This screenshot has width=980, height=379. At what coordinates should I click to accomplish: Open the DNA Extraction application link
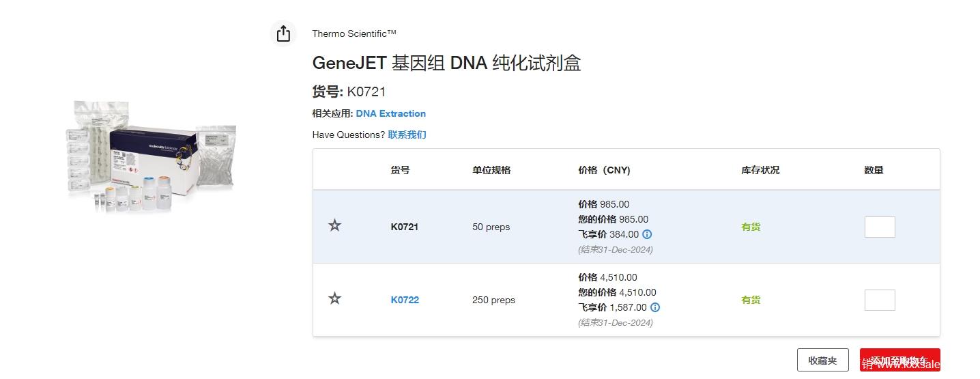tap(390, 113)
